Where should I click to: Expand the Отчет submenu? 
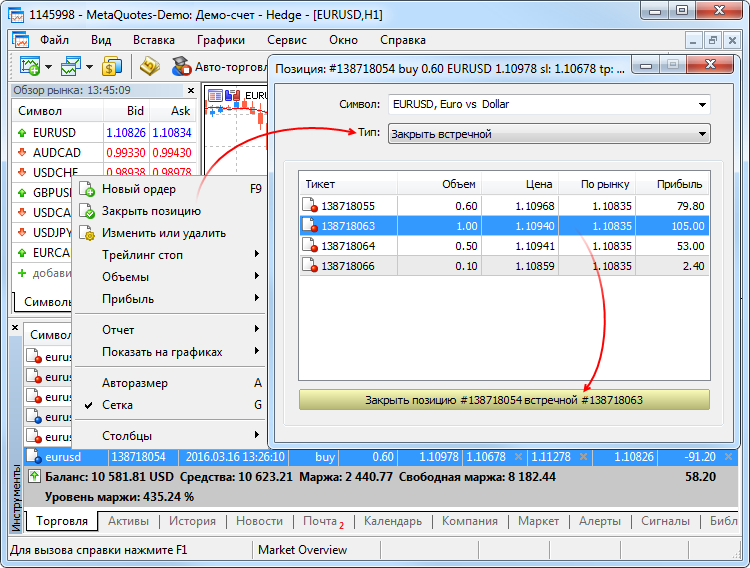170,330
